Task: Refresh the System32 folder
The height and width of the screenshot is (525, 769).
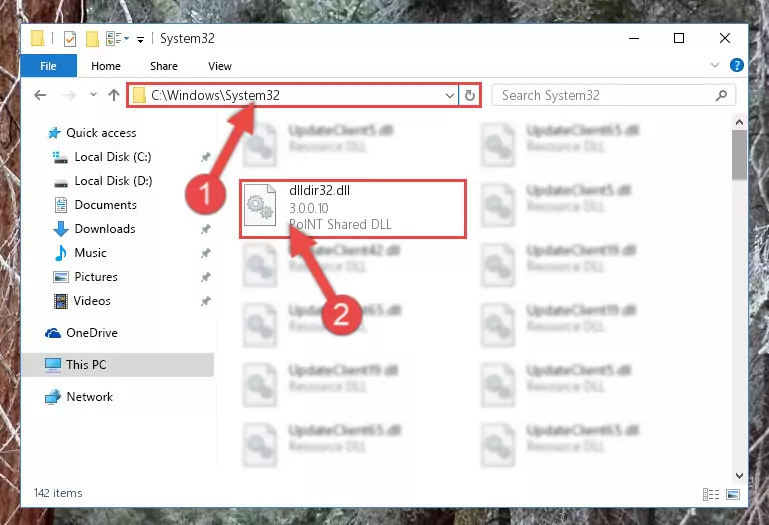Action: tap(470, 95)
